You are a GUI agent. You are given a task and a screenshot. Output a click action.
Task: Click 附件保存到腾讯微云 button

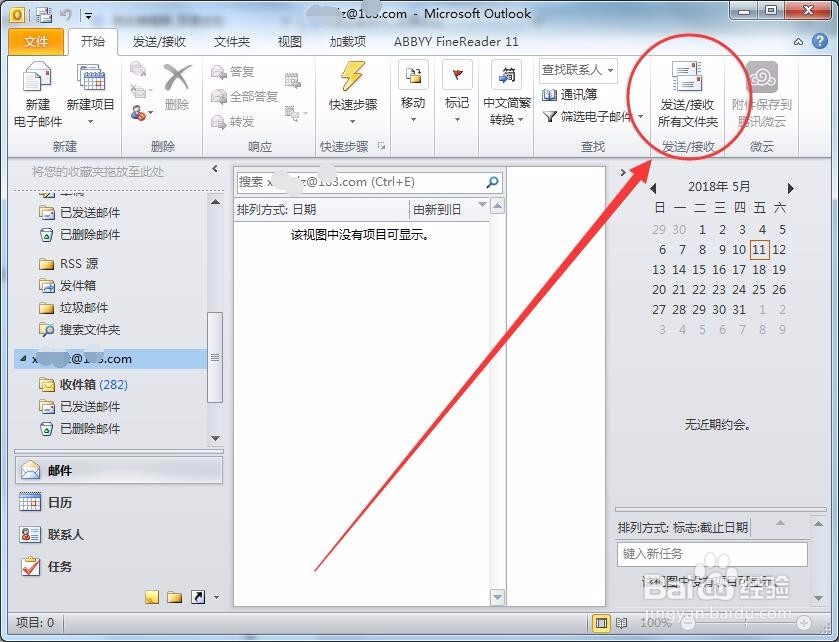(x=761, y=95)
